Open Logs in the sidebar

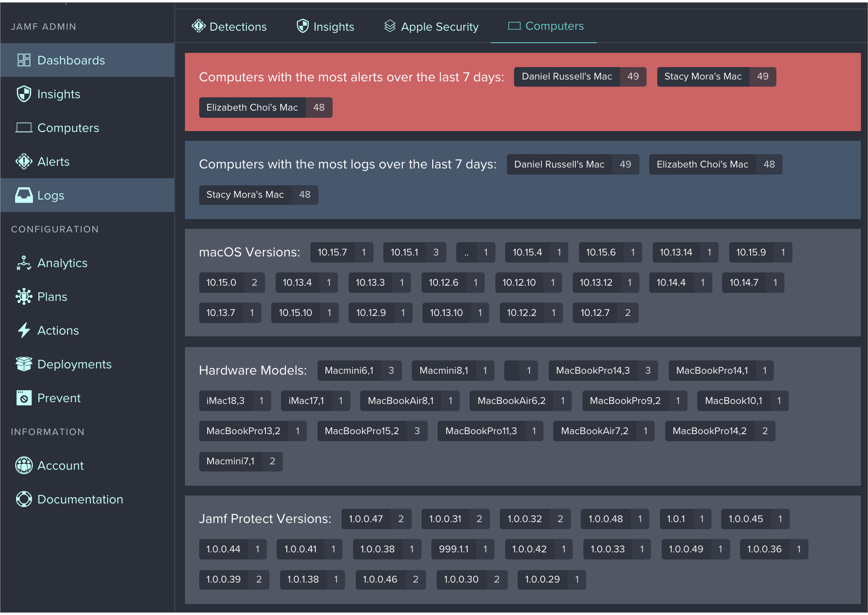(x=88, y=195)
